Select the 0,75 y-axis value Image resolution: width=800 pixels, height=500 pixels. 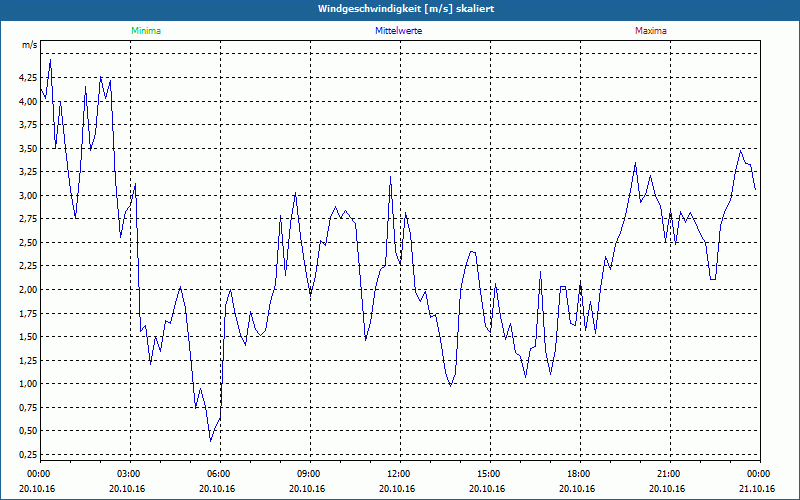tap(29, 407)
